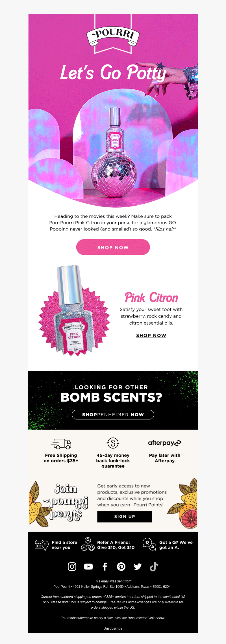The height and width of the screenshot is (644, 226).
Task: Open the Twitter bird icon
Action: coord(138,567)
